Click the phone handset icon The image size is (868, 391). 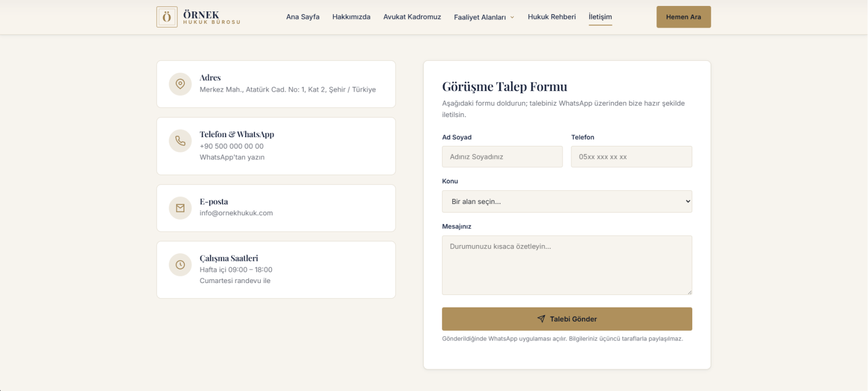(x=180, y=141)
